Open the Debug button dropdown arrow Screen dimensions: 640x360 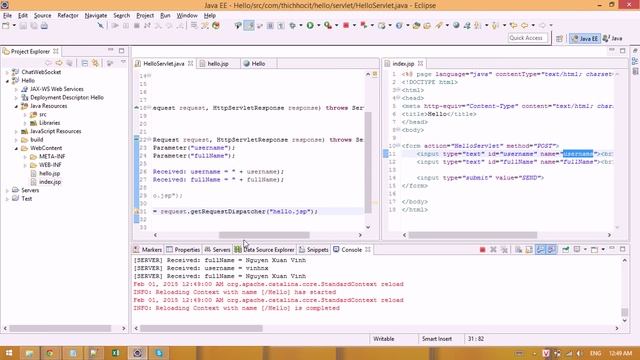(301, 25)
